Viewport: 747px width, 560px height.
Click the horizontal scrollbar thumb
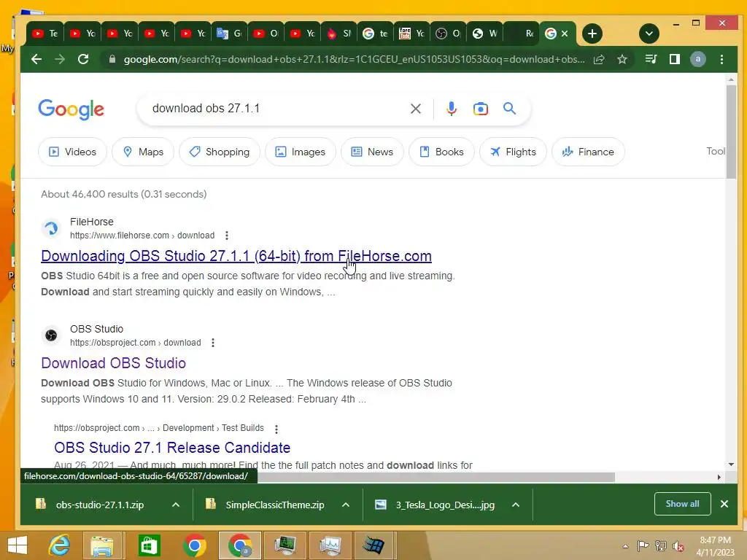click(436, 477)
